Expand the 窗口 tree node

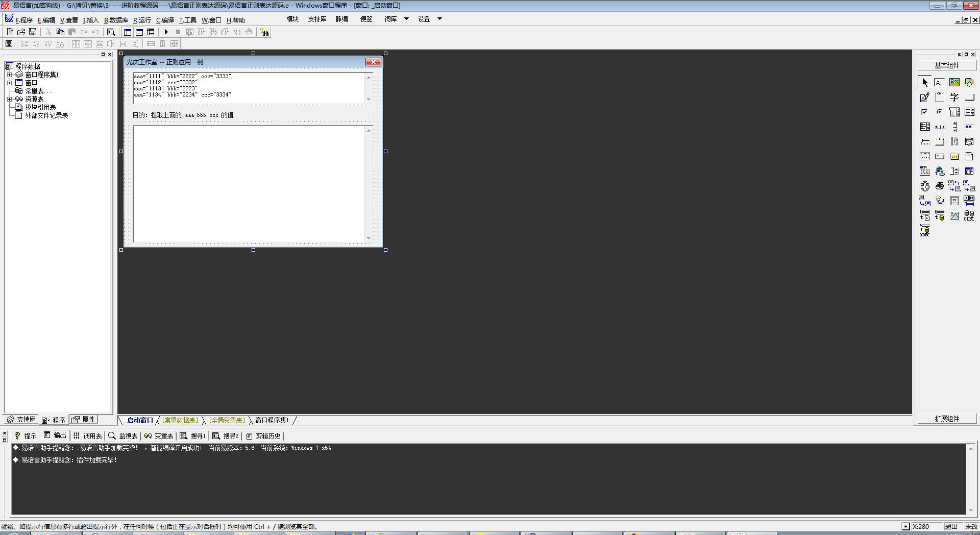tap(9, 83)
